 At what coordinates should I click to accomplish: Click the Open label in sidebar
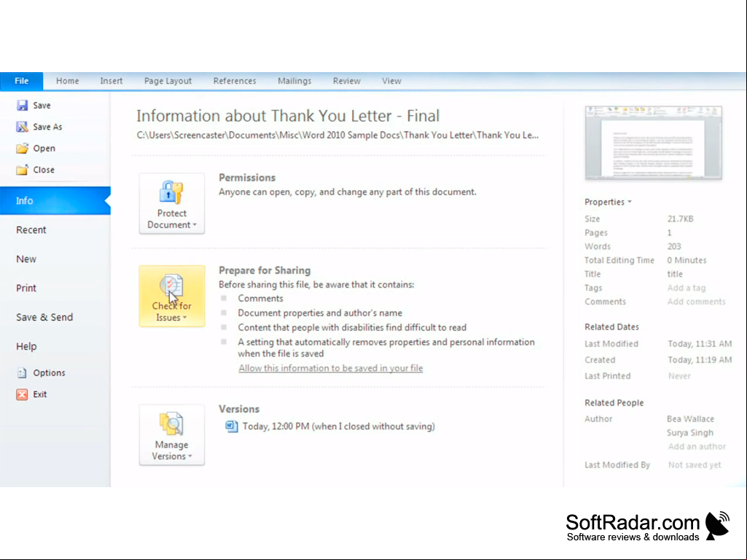coord(44,148)
